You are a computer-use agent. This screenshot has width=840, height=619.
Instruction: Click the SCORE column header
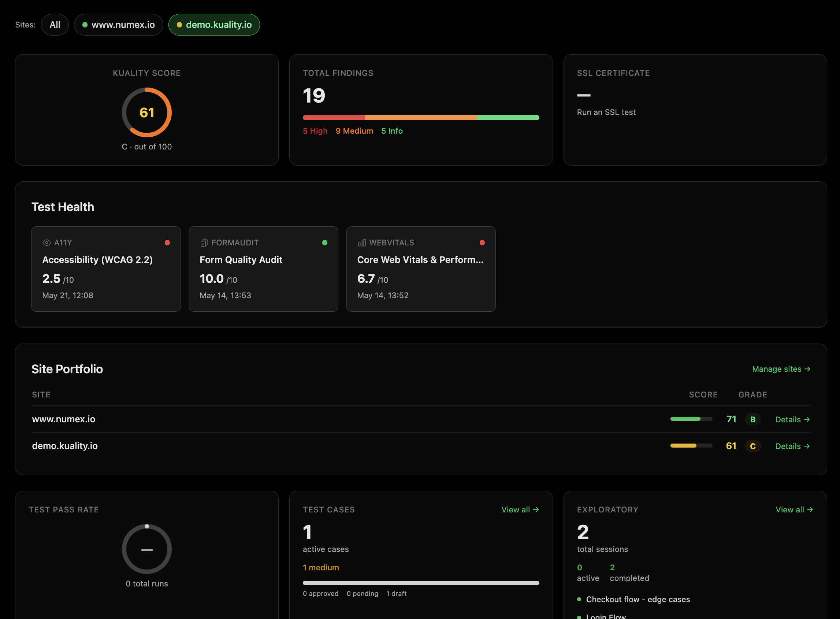click(703, 394)
